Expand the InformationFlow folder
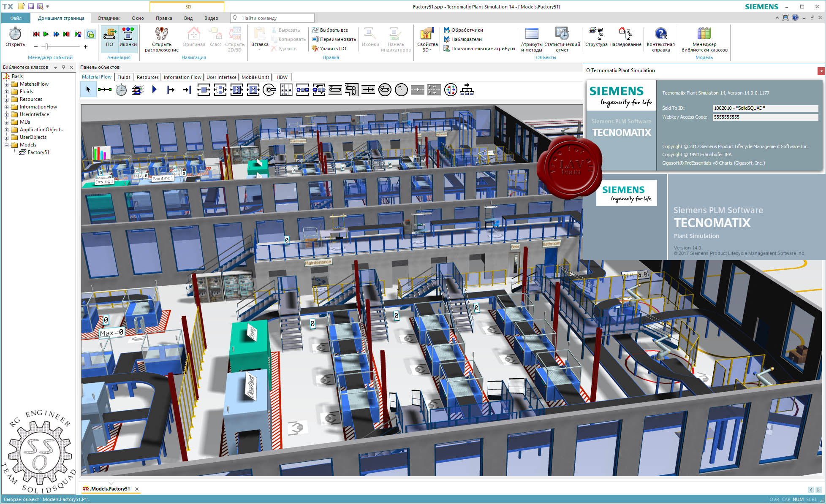This screenshot has height=504, width=826. click(x=7, y=107)
